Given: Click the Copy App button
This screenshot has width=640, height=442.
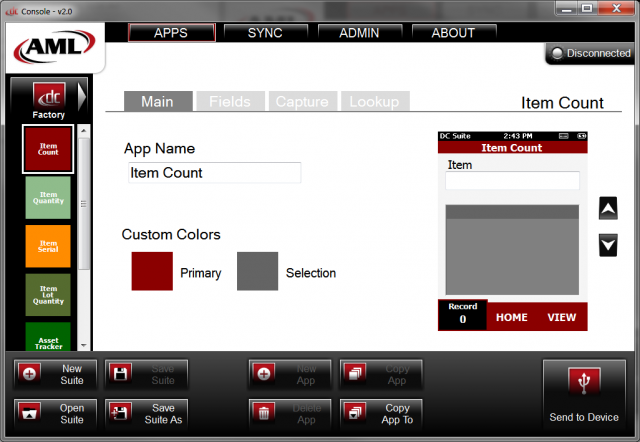Looking at the screenshot, I should point(381,374).
